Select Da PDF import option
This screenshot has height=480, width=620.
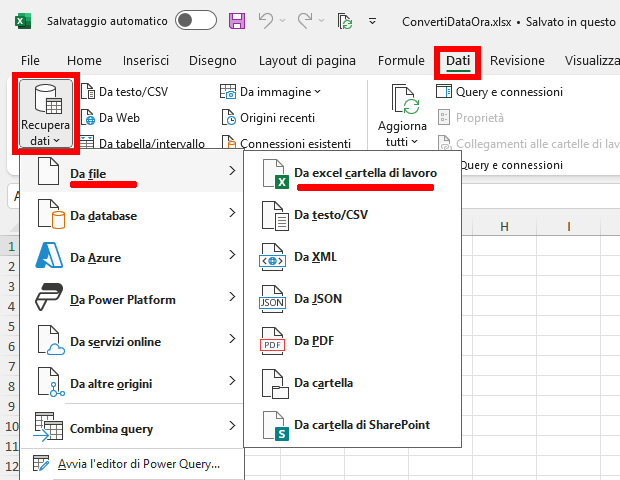coord(314,341)
